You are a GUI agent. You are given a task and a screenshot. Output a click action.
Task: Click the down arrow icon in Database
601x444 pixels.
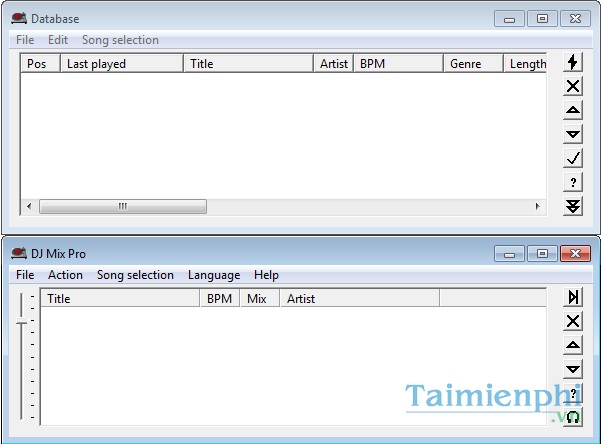pos(573,134)
